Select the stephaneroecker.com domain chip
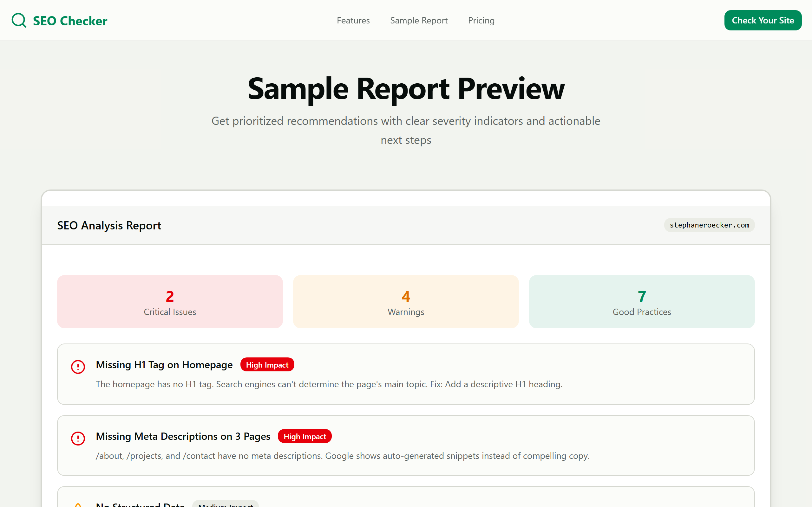The height and width of the screenshot is (507, 812). coord(709,225)
